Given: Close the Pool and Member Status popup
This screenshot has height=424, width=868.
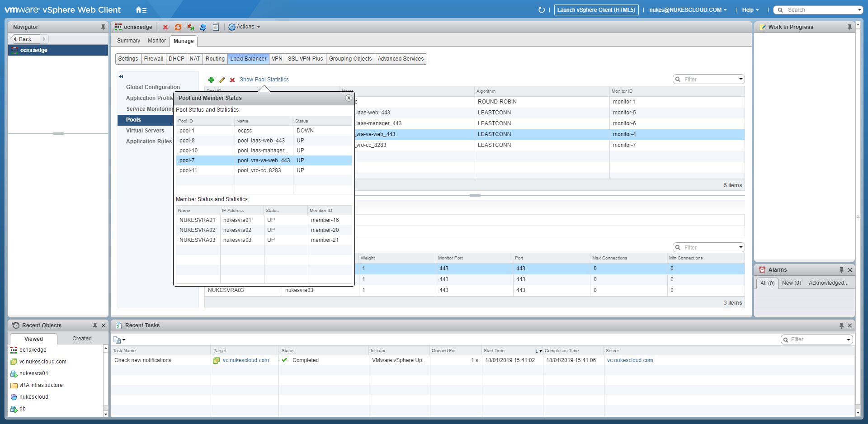Looking at the screenshot, I should coord(349,98).
